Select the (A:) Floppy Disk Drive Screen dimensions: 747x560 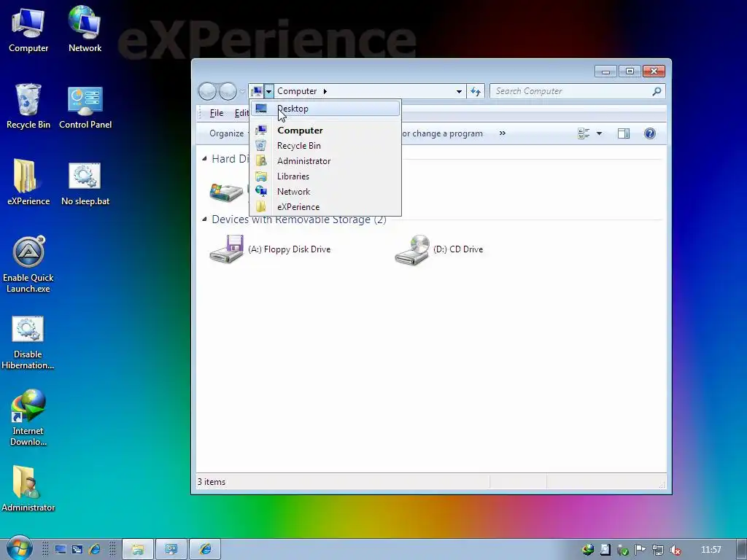[270, 249]
